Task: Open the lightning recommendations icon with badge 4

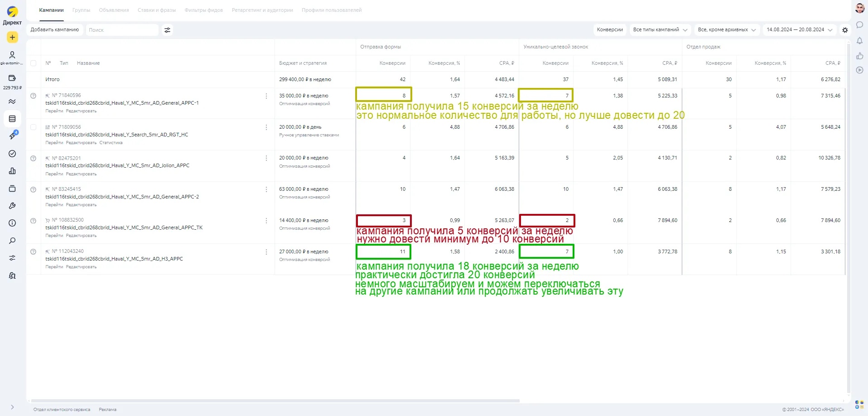Action: point(12,136)
